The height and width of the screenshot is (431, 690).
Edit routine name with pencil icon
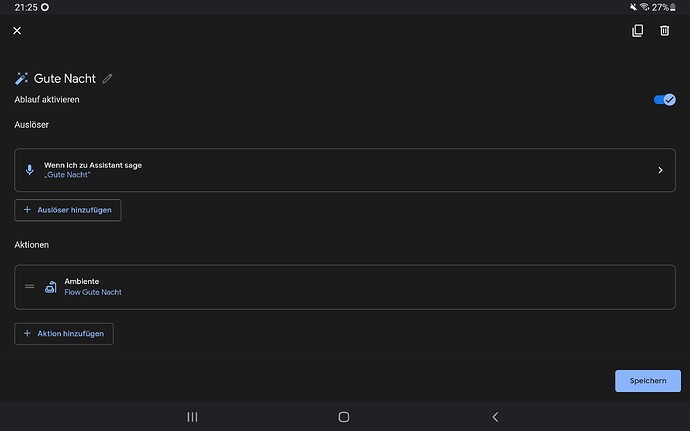[108, 78]
